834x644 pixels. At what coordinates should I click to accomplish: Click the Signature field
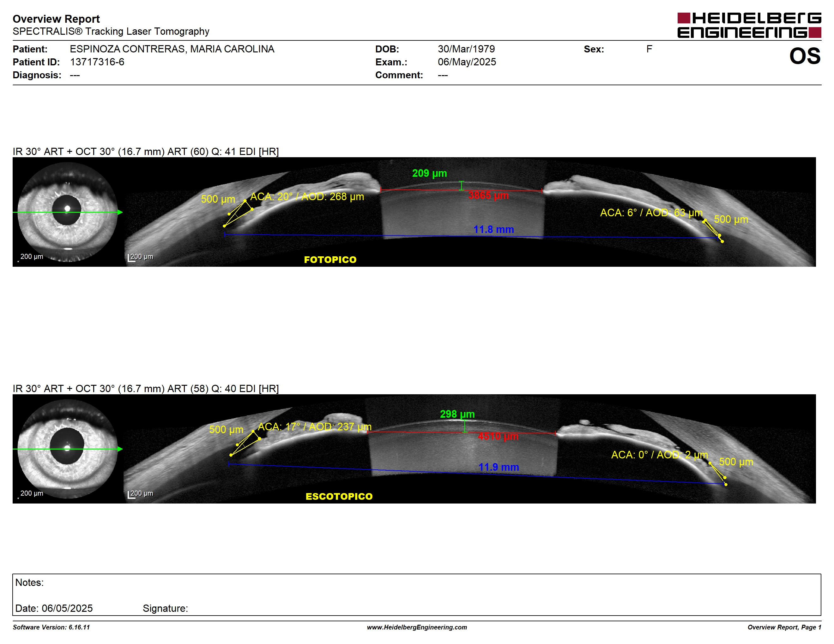tap(165, 608)
